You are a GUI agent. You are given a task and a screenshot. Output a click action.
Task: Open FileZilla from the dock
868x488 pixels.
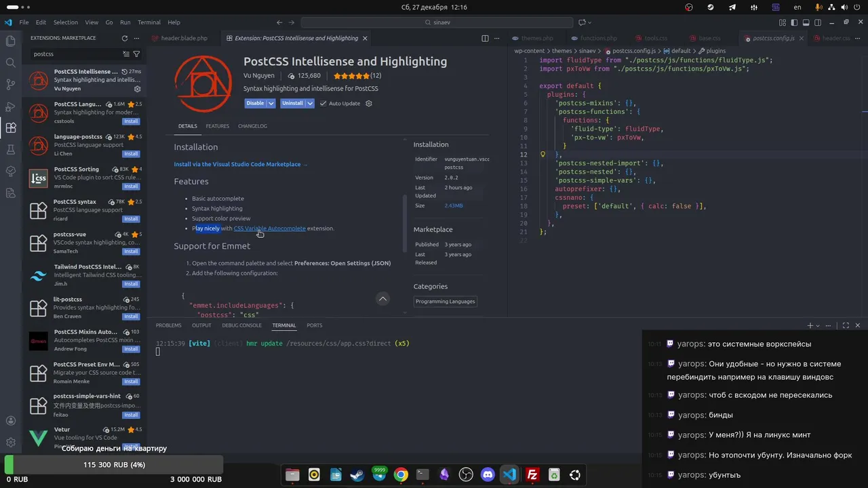[532, 475]
